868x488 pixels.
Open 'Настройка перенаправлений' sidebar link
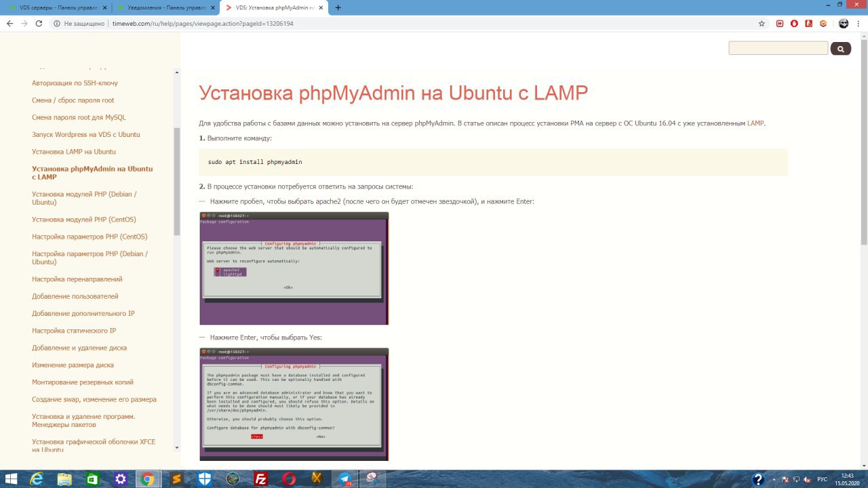[77, 279]
